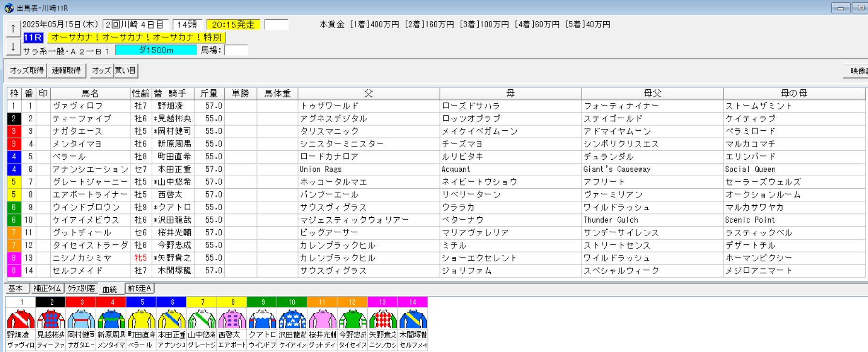Click the application icon in title bar
Viewport: 868px width, 352px height.
(9, 8)
